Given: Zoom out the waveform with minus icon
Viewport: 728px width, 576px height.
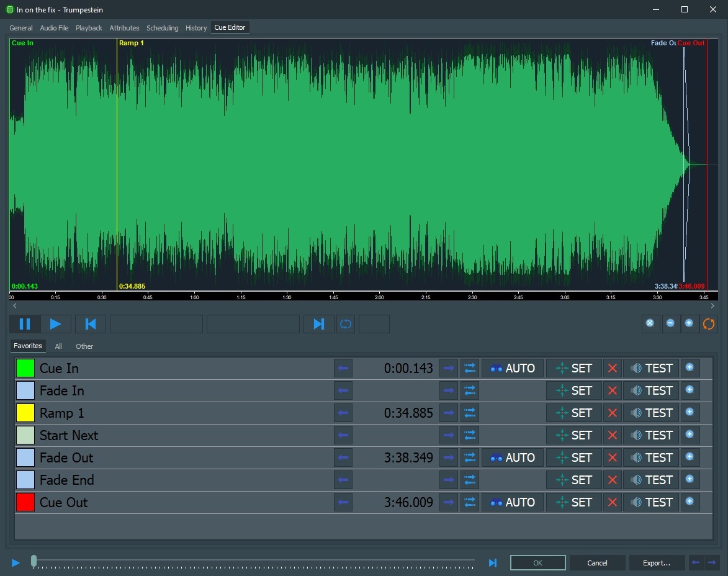Looking at the screenshot, I should point(670,324).
